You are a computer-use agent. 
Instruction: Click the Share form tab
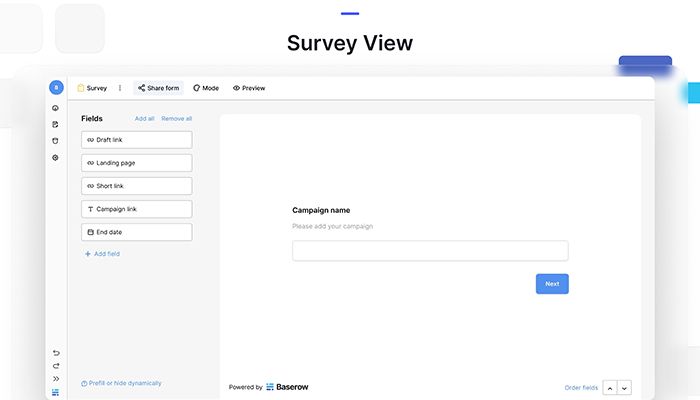coord(158,88)
